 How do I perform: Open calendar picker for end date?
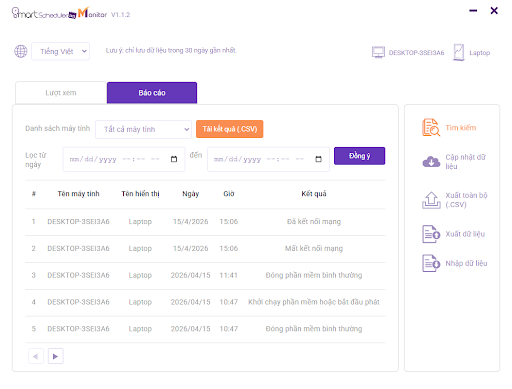pyautogui.click(x=319, y=159)
